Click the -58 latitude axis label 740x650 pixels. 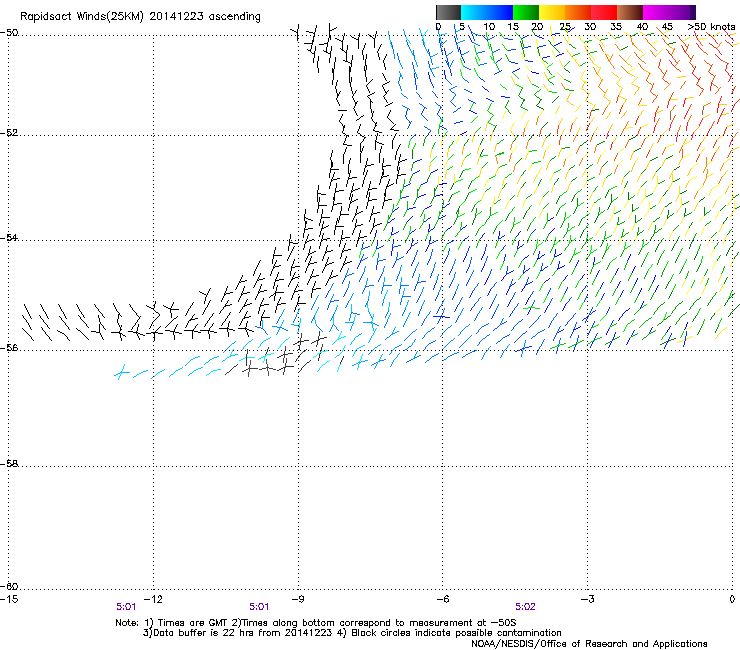(9, 464)
